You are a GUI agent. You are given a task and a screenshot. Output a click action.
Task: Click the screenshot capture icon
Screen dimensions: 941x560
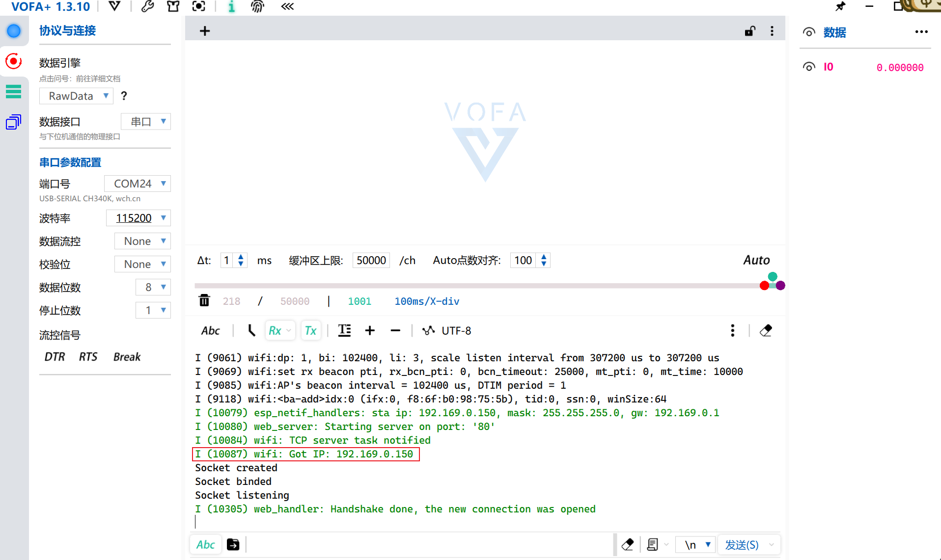coord(199,6)
